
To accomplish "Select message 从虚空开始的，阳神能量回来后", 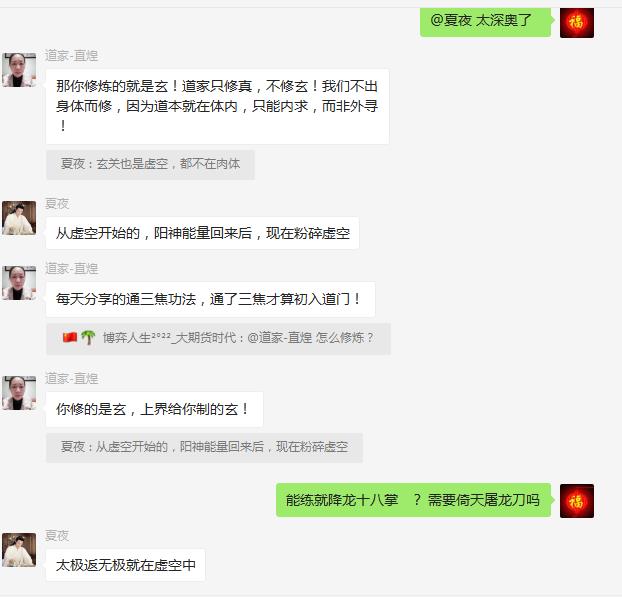I will [x=202, y=233].
